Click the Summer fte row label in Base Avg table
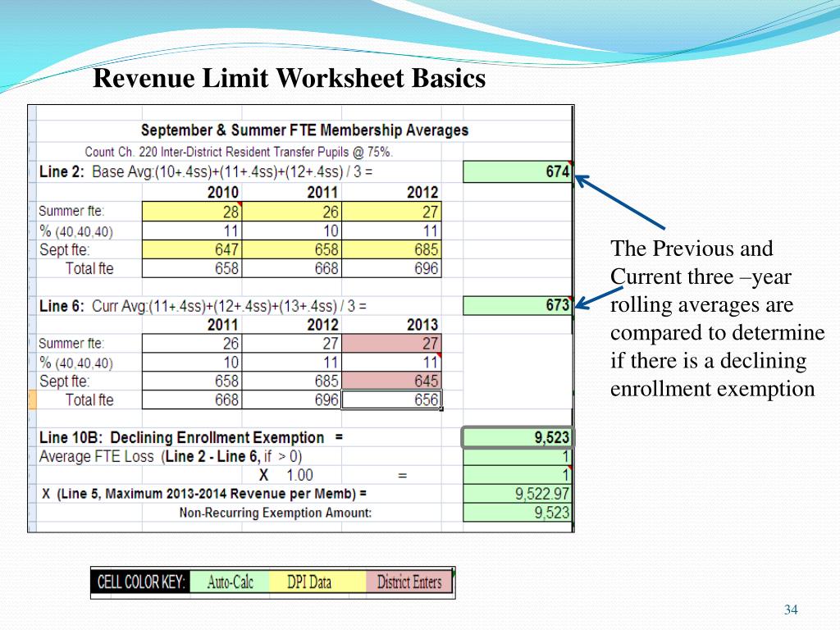Screen dimensions: 840x630 coord(71,211)
